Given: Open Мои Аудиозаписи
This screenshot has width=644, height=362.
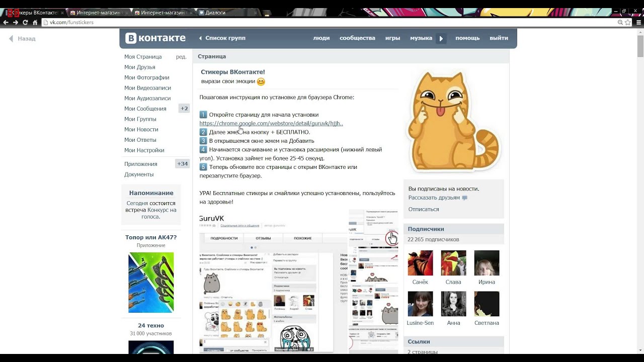Looking at the screenshot, I should tap(147, 99).
